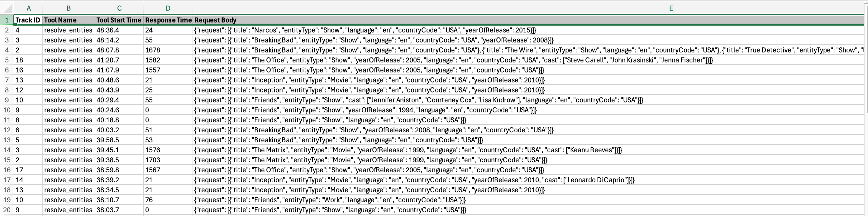Image resolution: width=868 pixels, height=216 pixels.
Task: Select the response time cell showing 76
Action: (x=168, y=200)
